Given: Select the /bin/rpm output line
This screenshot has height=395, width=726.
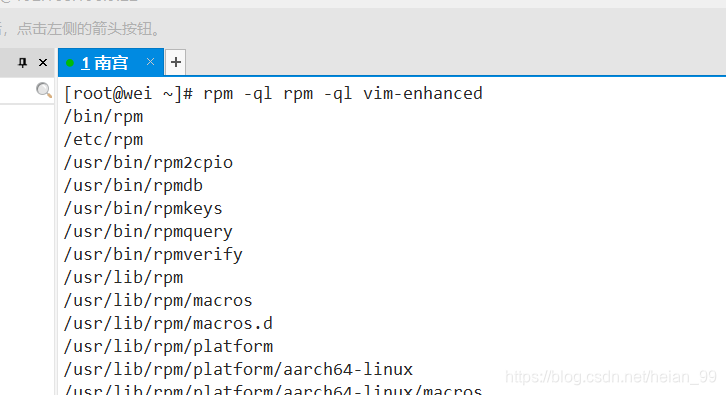Looking at the screenshot, I should [x=103, y=117].
